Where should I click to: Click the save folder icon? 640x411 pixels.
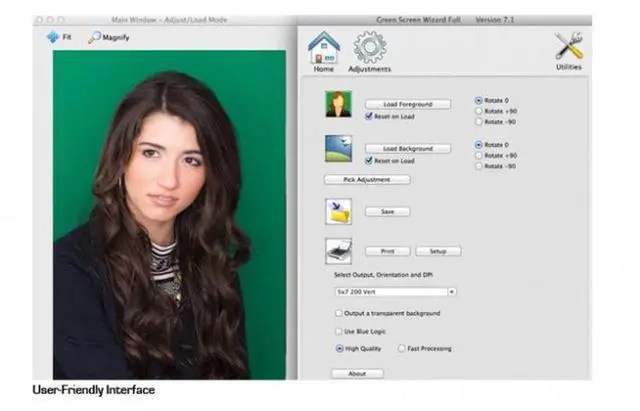point(338,211)
